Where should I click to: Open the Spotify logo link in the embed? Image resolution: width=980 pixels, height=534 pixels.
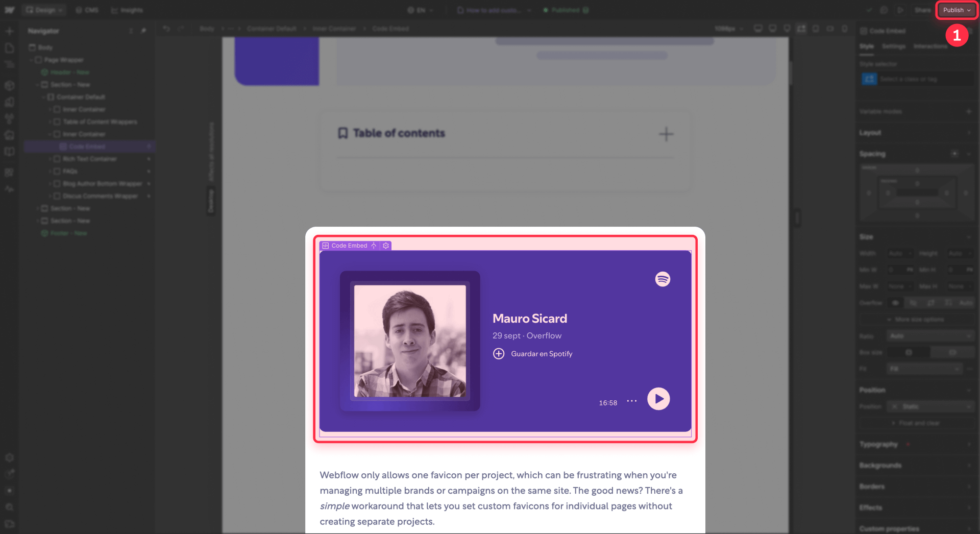(x=663, y=279)
